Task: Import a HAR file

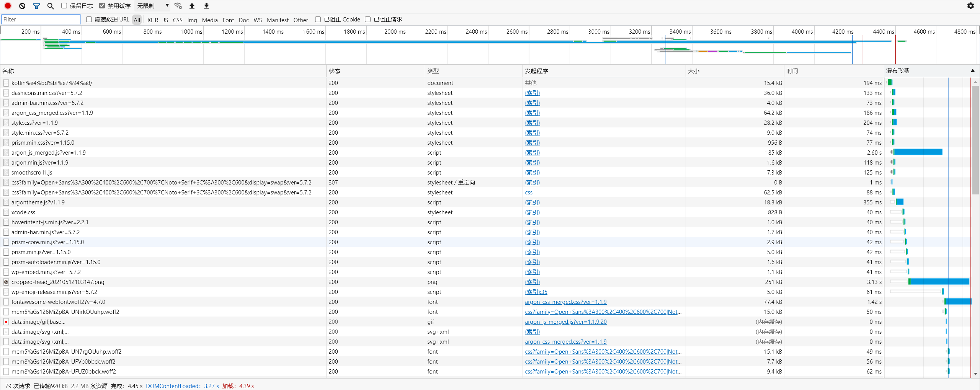Action: click(x=192, y=6)
